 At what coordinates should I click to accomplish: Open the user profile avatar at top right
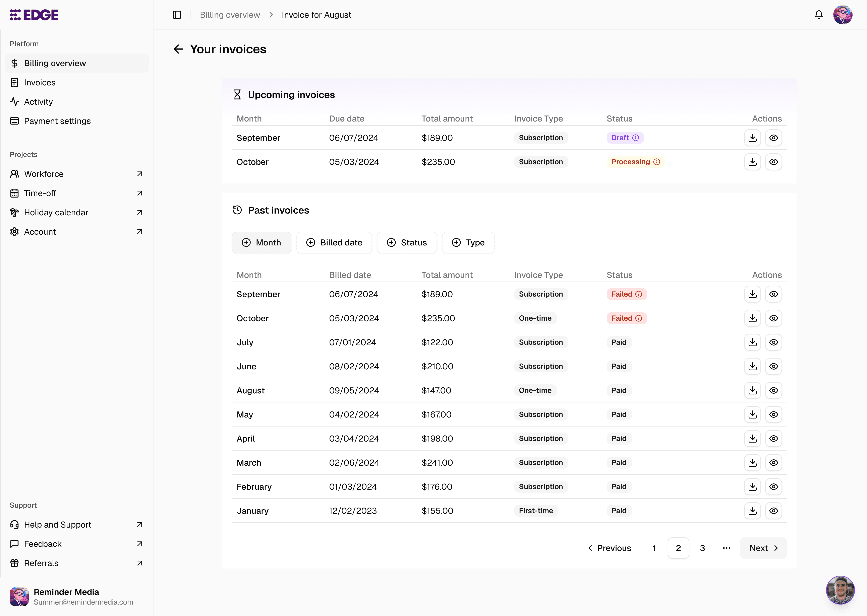point(842,15)
